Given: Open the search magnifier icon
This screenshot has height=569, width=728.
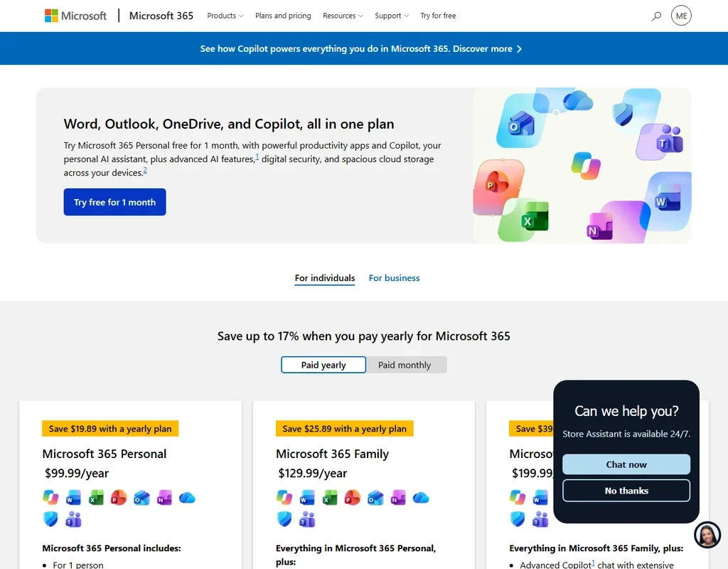Looking at the screenshot, I should click(656, 16).
